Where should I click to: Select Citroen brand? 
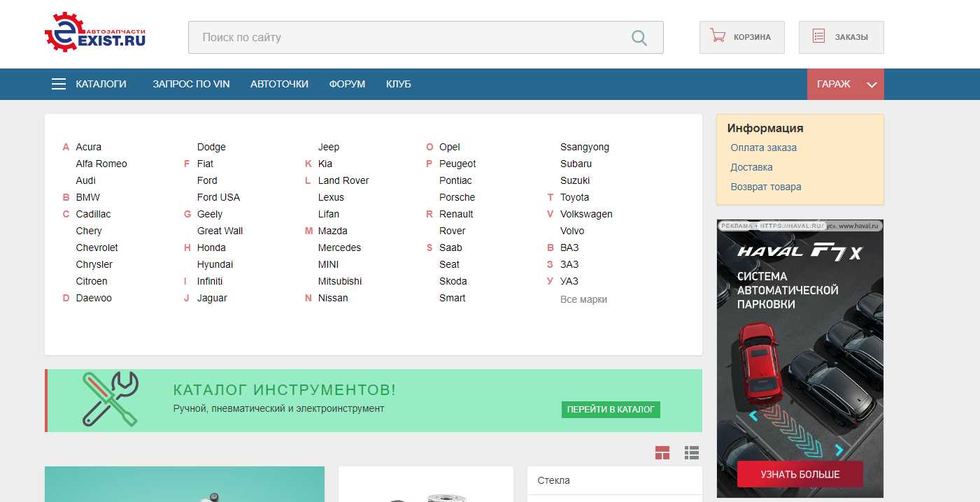[92, 281]
